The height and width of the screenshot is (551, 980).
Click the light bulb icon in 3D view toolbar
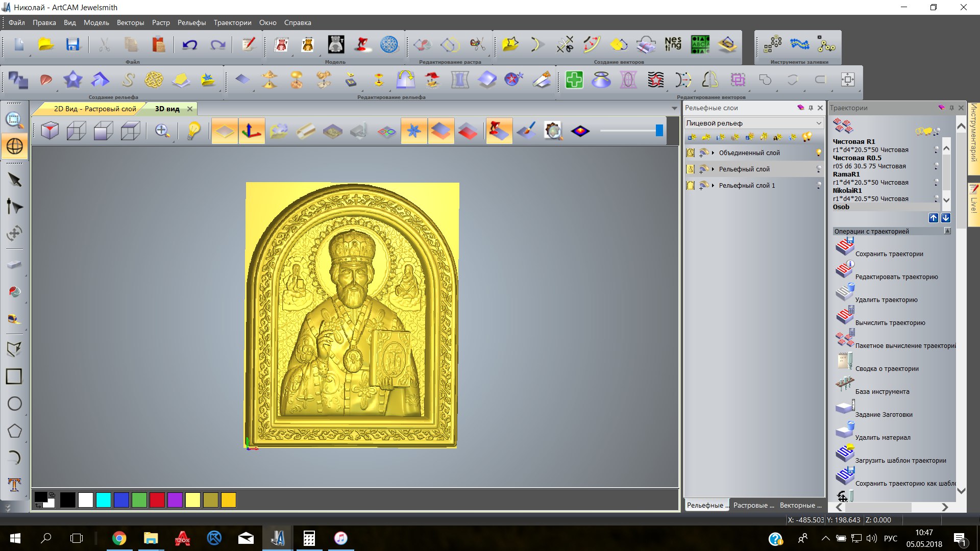coord(193,131)
